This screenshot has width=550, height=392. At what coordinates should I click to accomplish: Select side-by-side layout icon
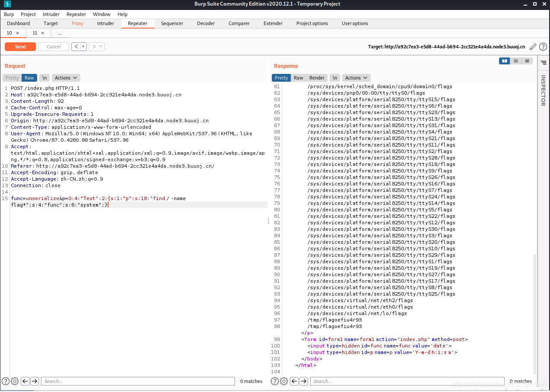[x=504, y=61]
